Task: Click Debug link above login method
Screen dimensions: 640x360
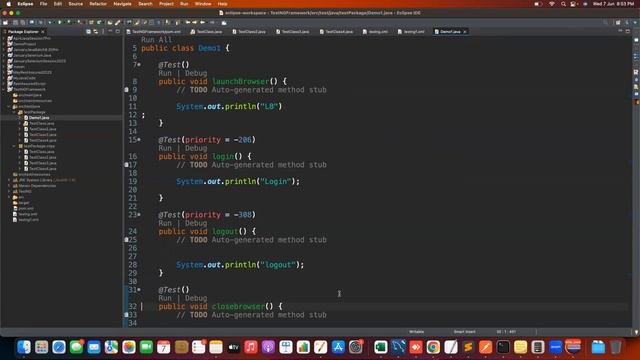Action: [x=196, y=148]
